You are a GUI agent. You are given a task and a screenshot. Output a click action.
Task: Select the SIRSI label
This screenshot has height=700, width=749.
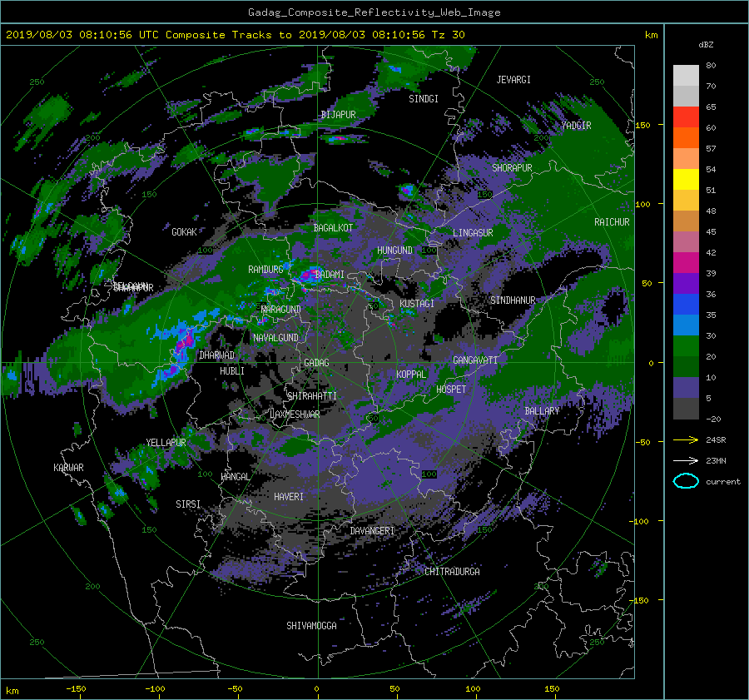coord(188,504)
